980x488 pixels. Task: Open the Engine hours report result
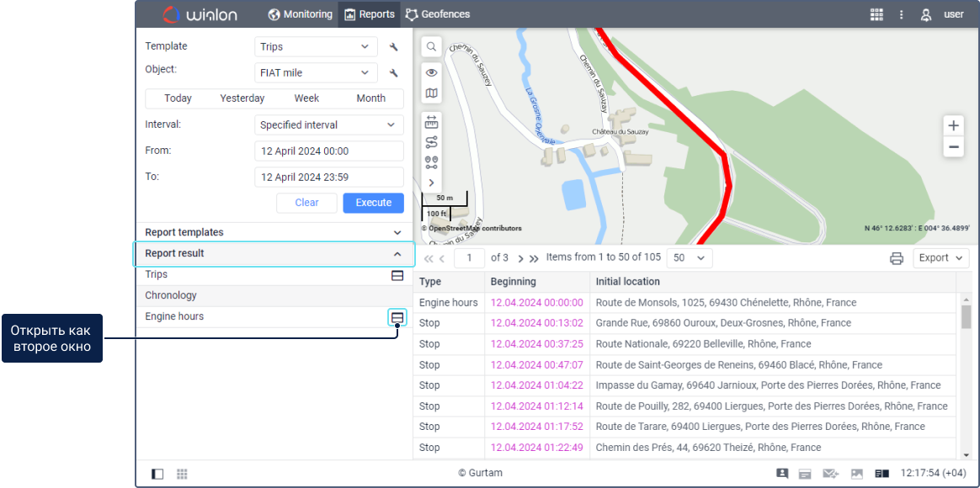point(274,317)
